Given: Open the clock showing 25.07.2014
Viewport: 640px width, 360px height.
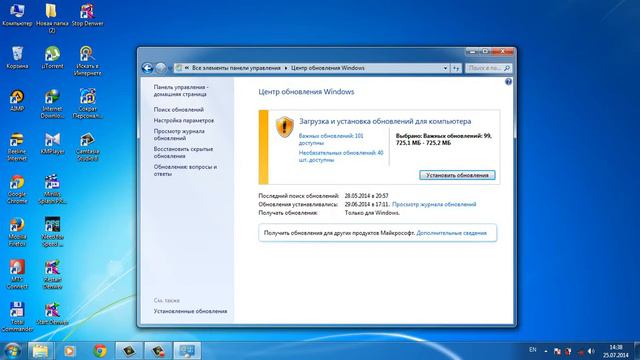Looking at the screenshot, I should pyautogui.click(x=616, y=351).
